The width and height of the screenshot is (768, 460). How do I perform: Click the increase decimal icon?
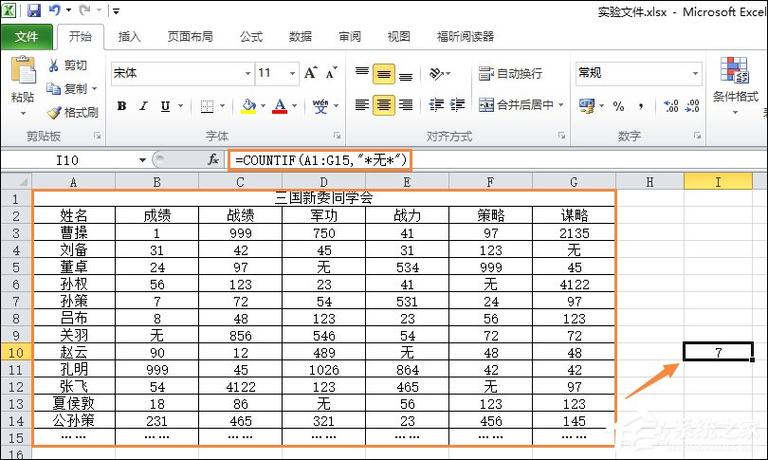point(671,106)
